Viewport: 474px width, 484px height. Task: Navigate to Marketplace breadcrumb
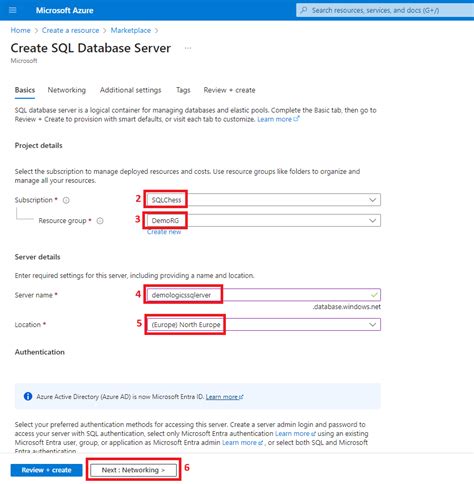pyautogui.click(x=131, y=30)
